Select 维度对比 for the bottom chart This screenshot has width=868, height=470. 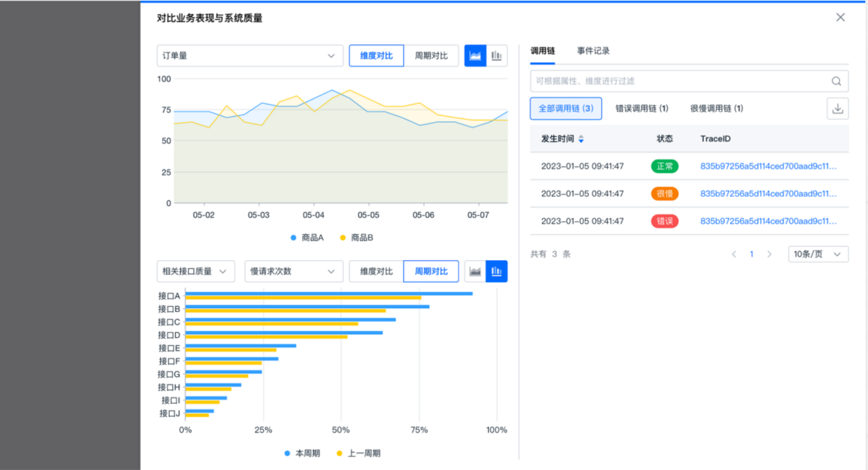point(376,271)
